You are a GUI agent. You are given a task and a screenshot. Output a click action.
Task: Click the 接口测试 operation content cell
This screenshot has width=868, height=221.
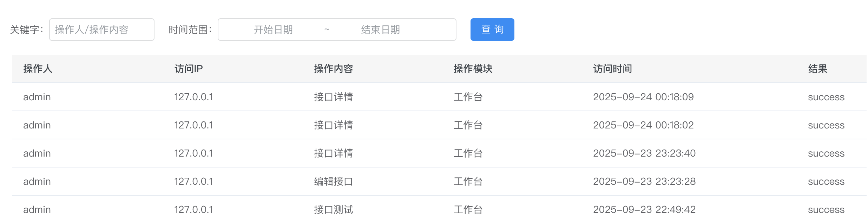point(333,209)
